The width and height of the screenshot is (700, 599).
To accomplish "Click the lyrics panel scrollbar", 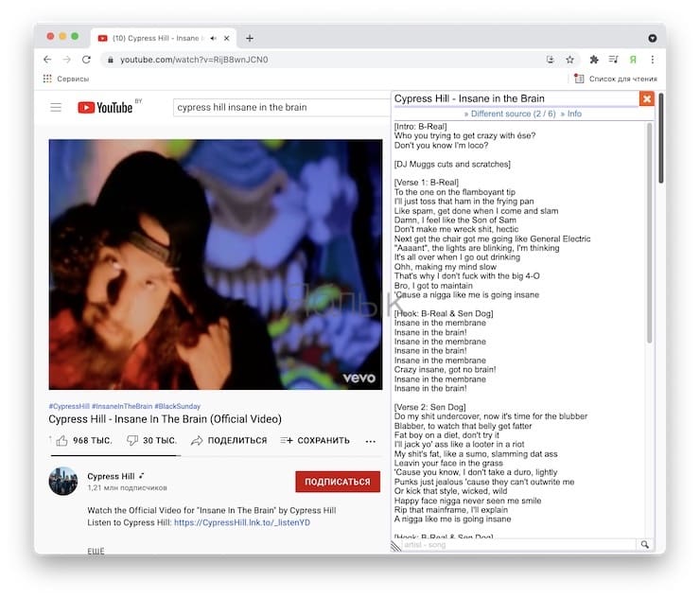I will [650, 232].
